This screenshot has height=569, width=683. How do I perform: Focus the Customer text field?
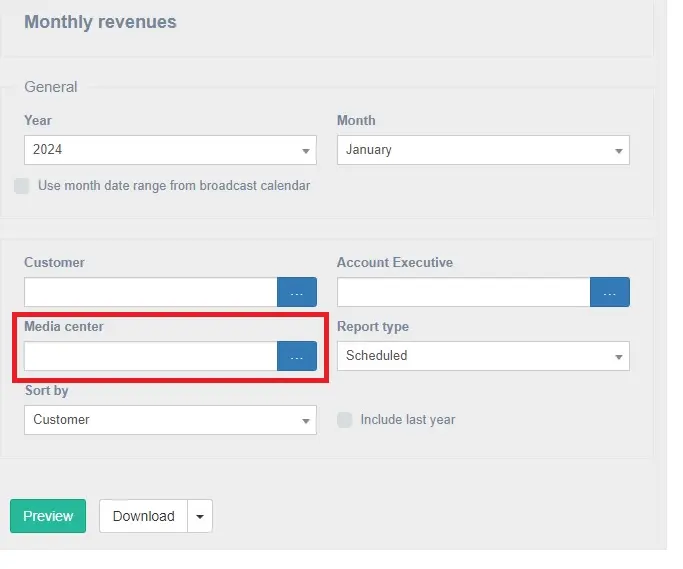150,292
